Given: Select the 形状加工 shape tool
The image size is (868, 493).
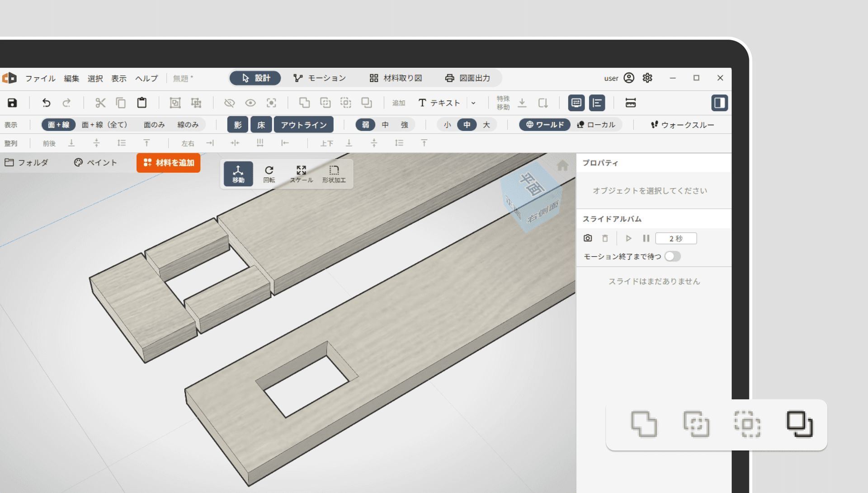Looking at the screenshot, I should click(x=334, y=174).
